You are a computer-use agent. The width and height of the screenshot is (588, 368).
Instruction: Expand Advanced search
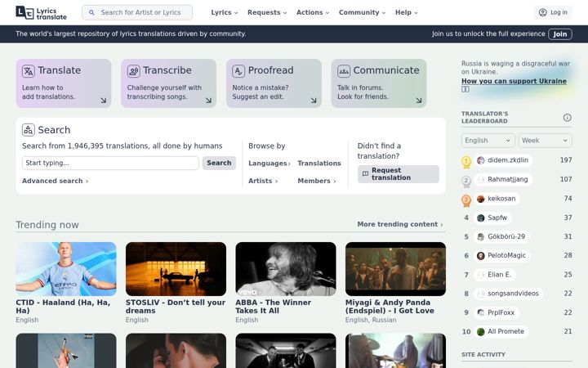[56, 181]
